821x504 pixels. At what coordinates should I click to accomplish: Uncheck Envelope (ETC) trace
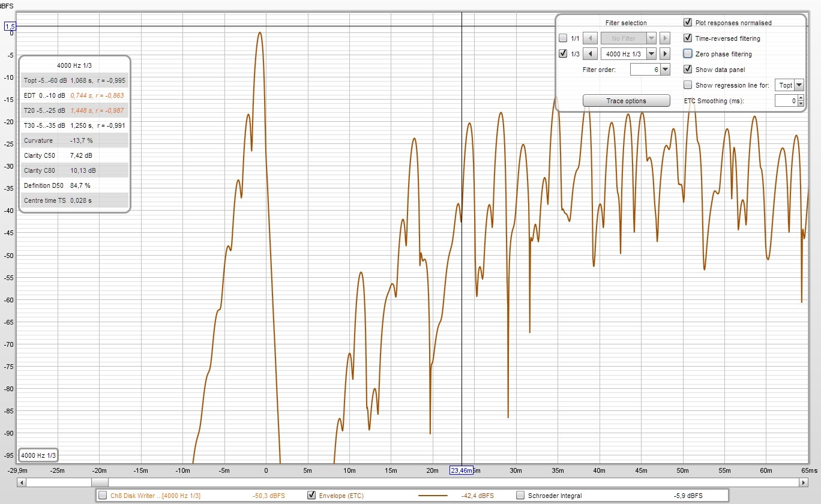coord(311,496)
